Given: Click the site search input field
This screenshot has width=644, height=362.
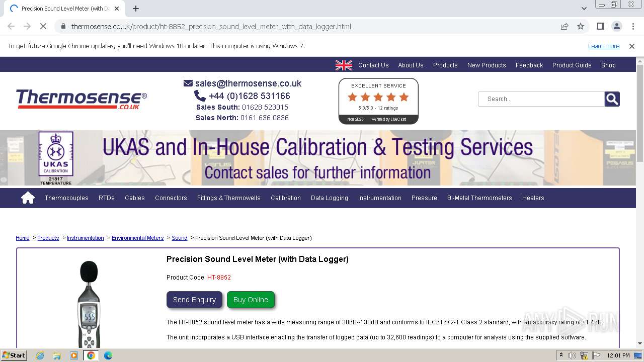Looking at the screenshot, I should [541, 99].
